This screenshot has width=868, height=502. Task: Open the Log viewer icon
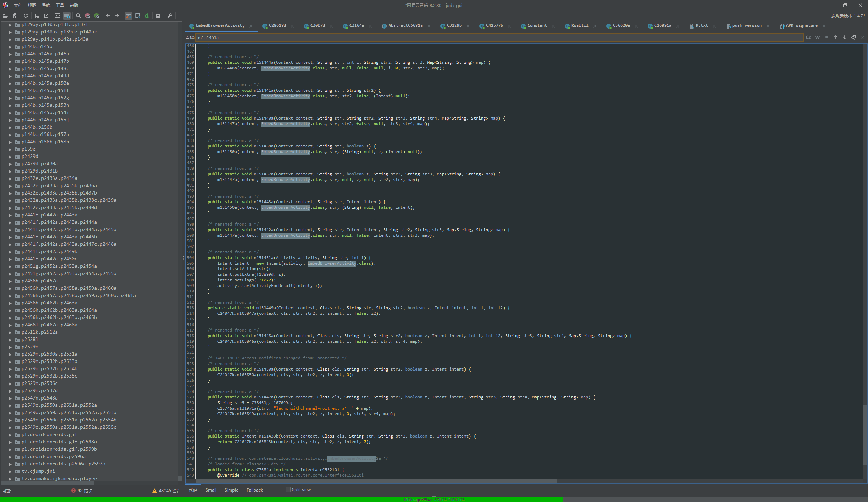pyautogui.click(x=158, y=16)
